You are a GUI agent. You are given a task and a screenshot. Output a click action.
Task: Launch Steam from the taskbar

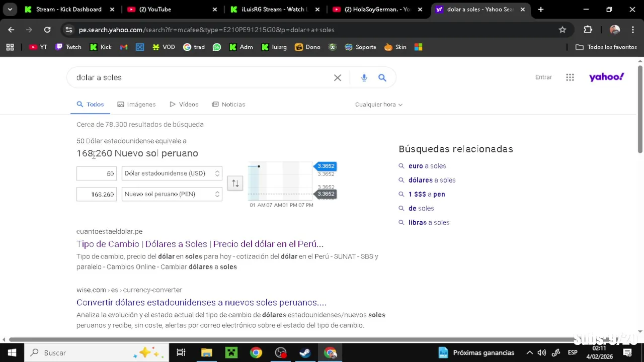305,352
